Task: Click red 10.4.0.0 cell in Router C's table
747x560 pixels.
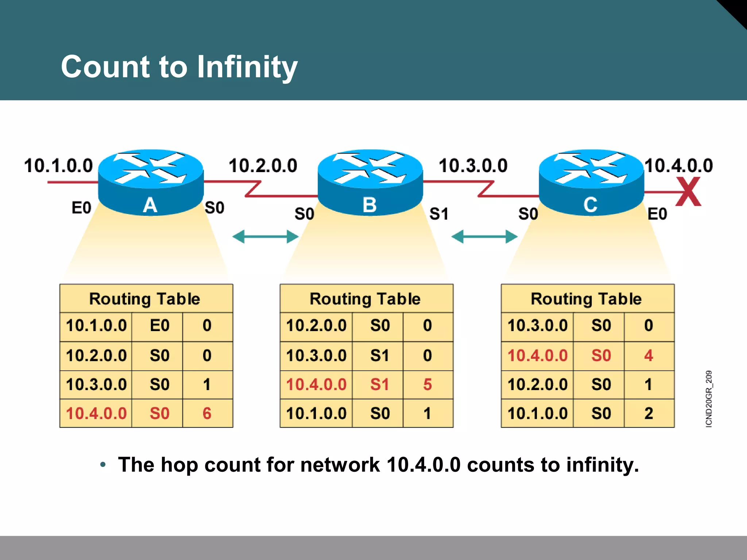Action: tap(538, 355)
